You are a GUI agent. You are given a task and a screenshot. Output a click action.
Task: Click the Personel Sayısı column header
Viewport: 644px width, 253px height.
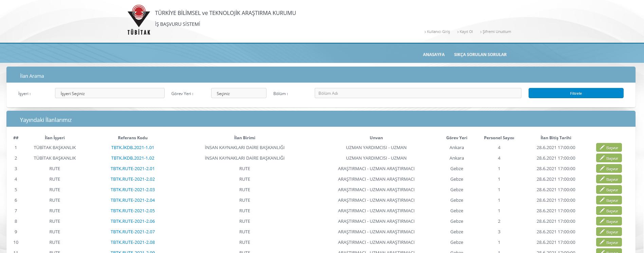tap(499, 138)
